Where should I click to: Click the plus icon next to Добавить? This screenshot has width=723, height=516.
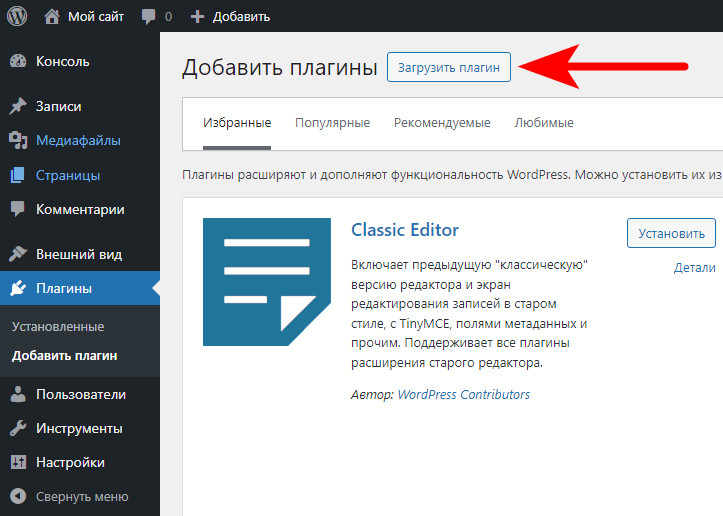click(x=197, y=17)
